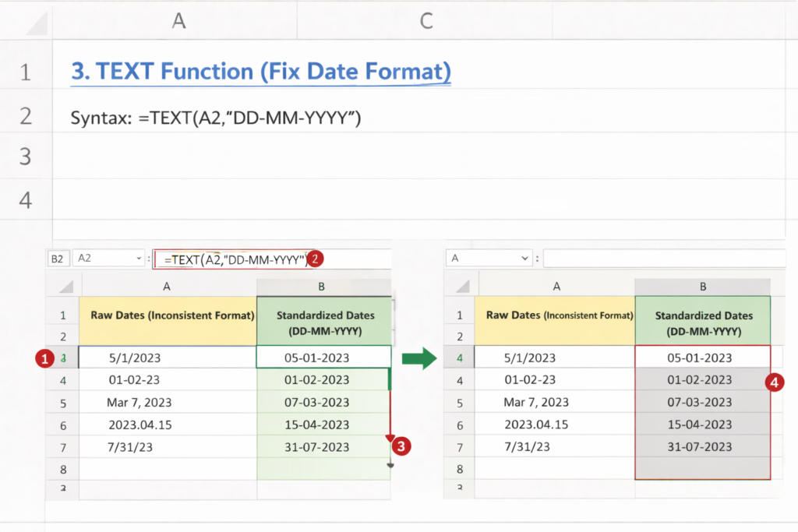The image size is (798, 532).
Task: Click the B2 cell reference box
Action: point(58,259)
